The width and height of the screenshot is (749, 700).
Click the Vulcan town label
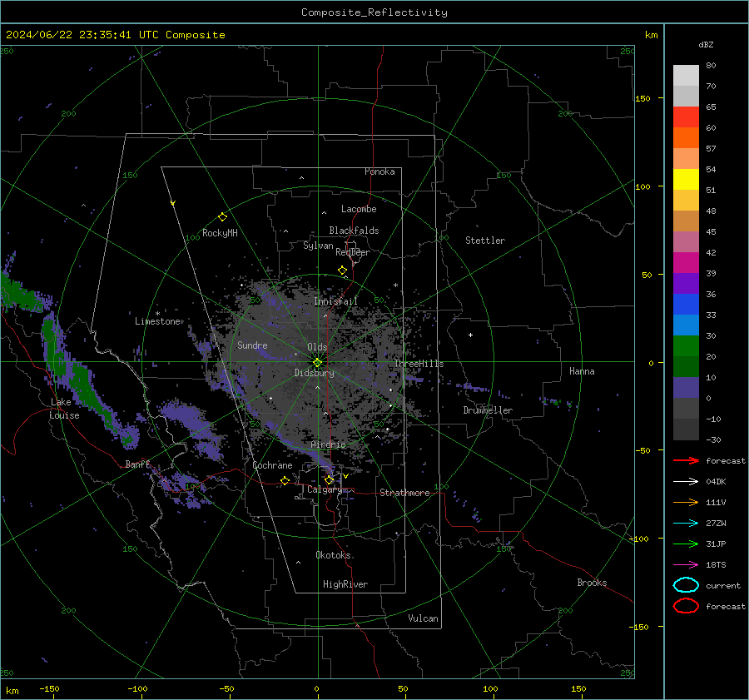423,618
